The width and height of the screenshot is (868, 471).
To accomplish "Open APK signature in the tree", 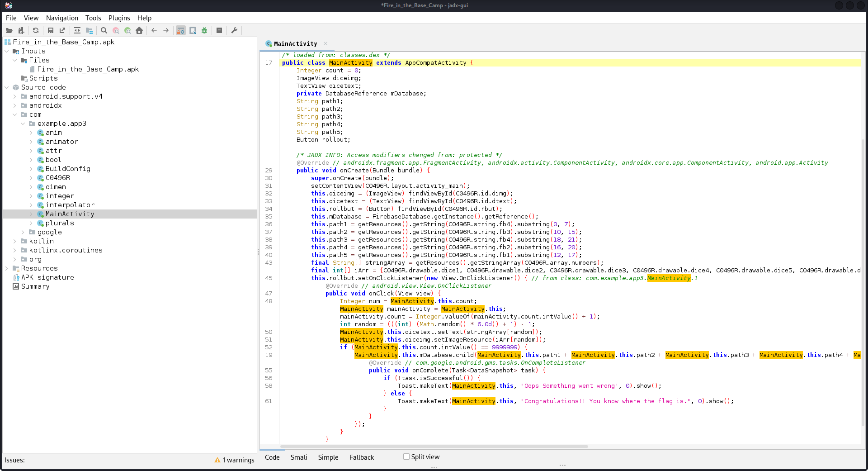I will tap(47, 277).
